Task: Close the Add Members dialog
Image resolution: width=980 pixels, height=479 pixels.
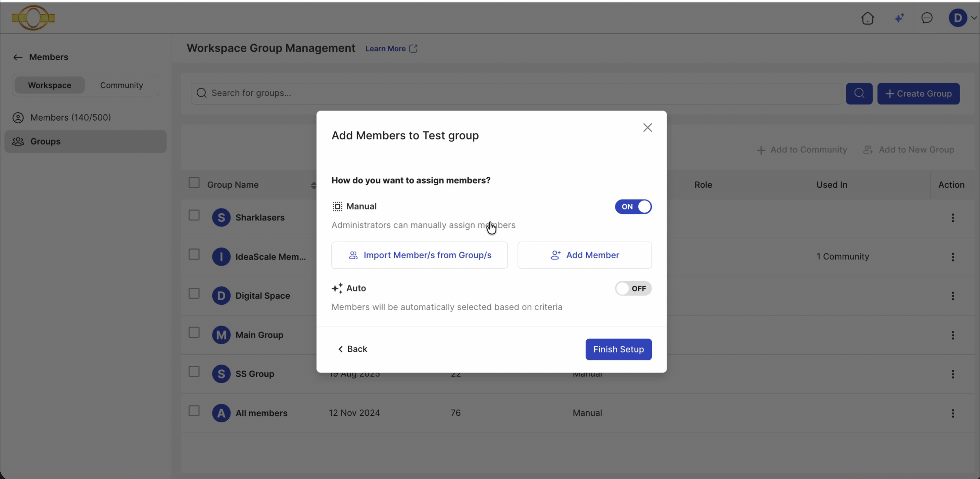Action: pyautogui.click(x=648, y=128)
